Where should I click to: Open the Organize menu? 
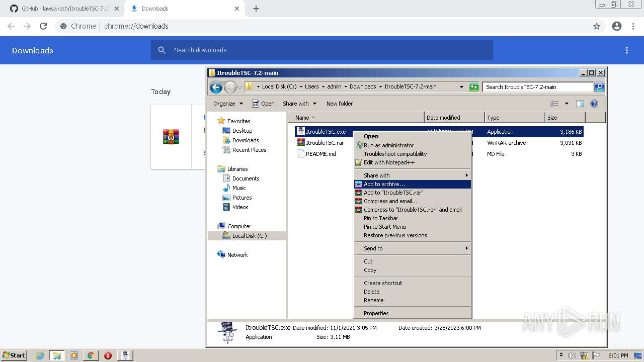[228, 104]
